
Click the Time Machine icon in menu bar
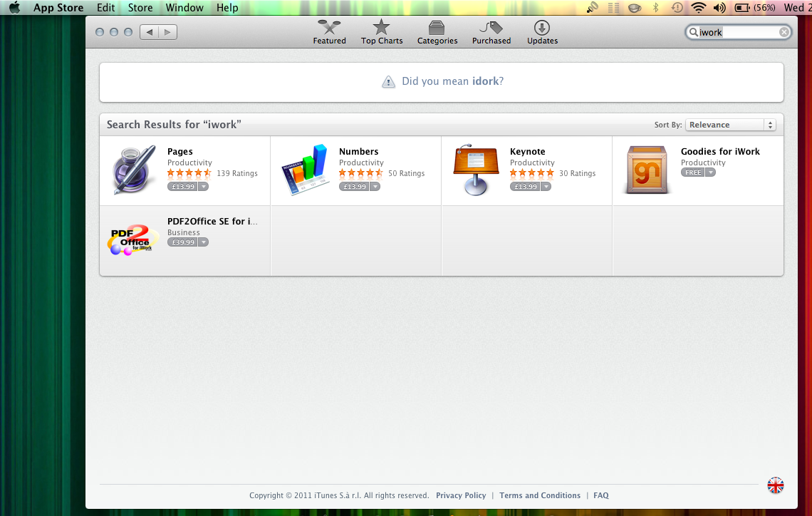point(677,7)
